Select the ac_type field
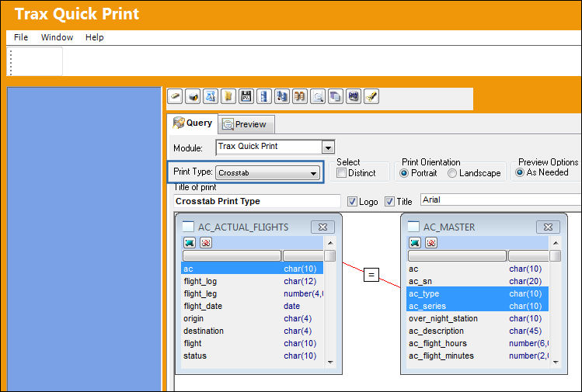Viewport: 582px width, 392px height. pos(478,293)
